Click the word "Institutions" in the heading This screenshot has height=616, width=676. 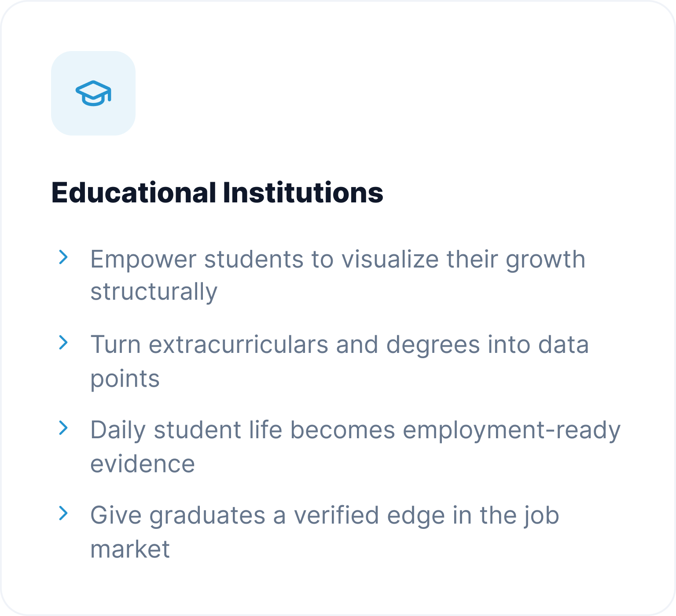(x=303, y=193)
